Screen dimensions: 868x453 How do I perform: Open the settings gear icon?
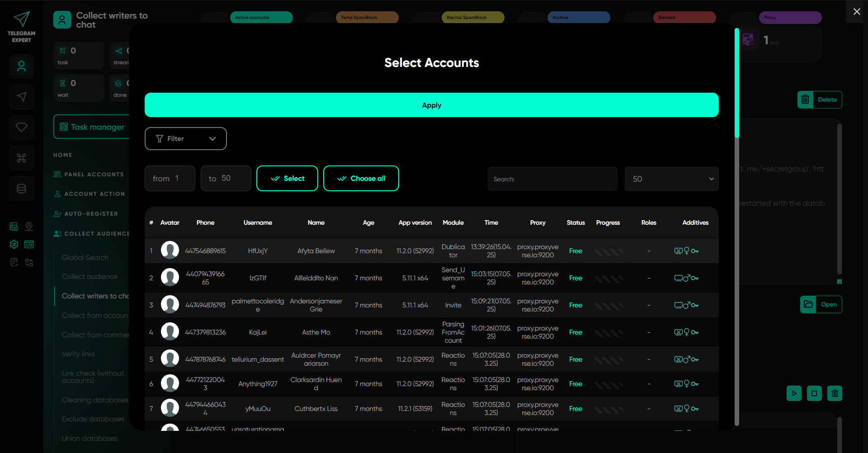coord(14,245)
